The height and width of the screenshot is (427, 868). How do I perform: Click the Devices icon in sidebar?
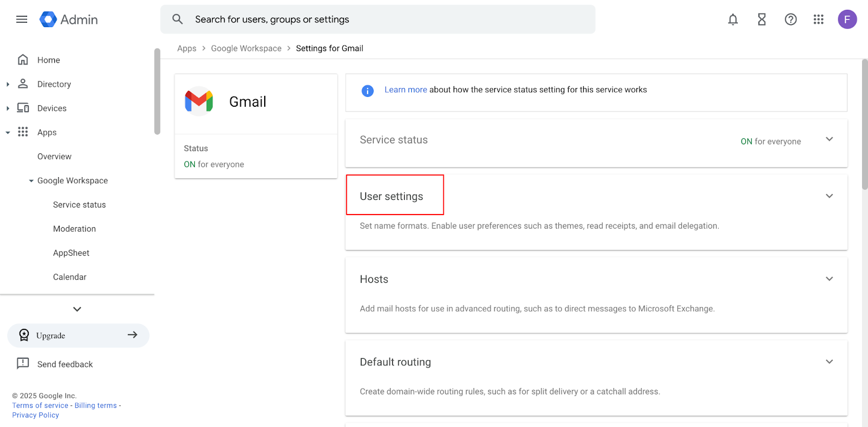(x=23, y=108)
